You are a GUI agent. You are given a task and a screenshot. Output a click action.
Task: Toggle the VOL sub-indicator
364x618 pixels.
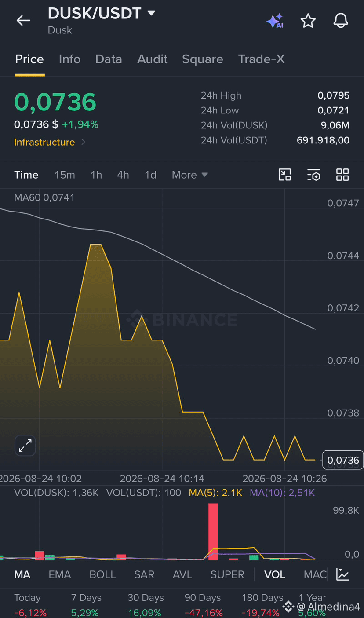(x=275, y=574)
